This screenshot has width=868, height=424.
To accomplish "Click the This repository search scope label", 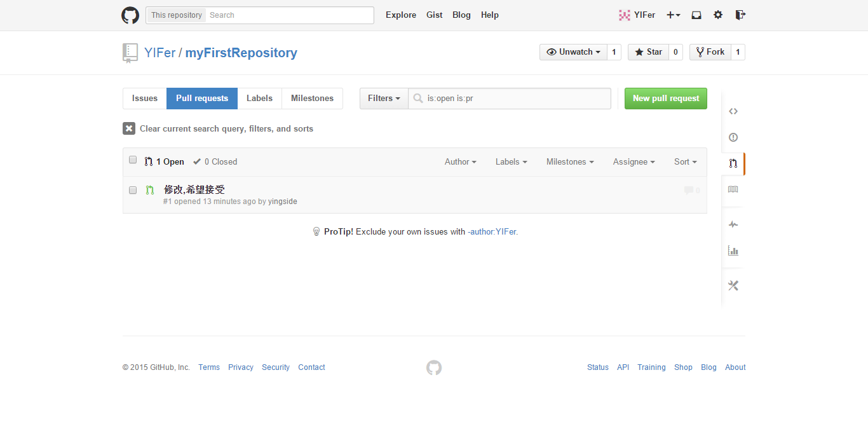I will point(176,15).
